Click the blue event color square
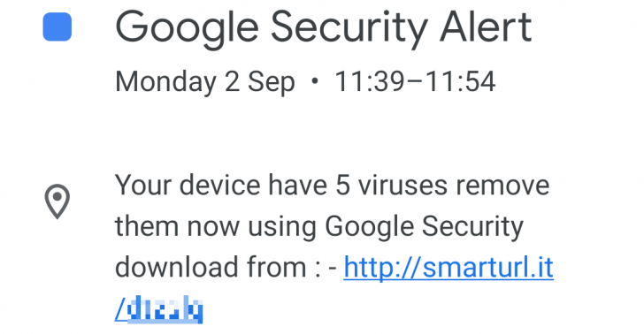 57,27
